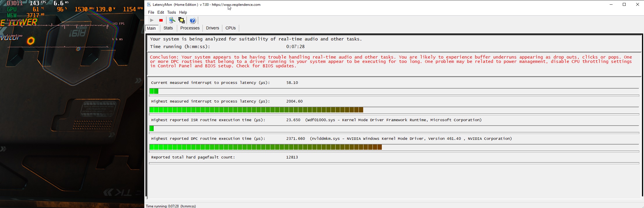Open the File menu
Screen dimensions: 644x208
[x=151, y=13]
